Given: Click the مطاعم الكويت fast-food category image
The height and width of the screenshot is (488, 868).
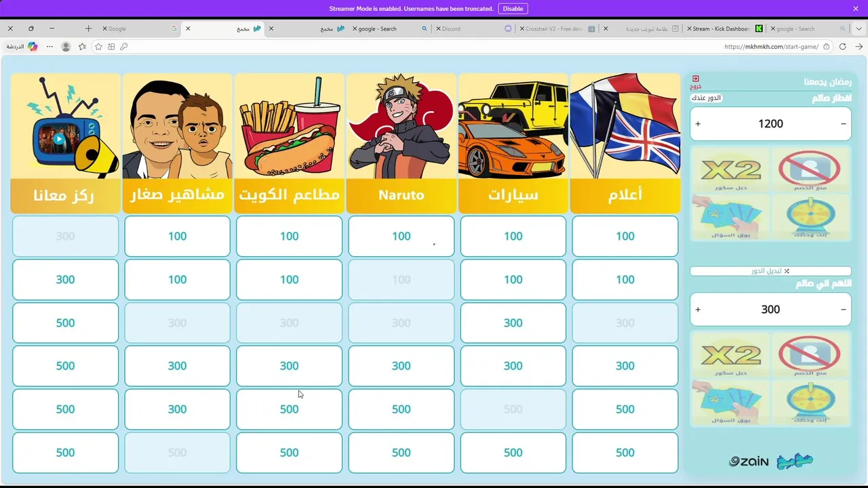Looking at the screenshot, I should tap(289, 126).
